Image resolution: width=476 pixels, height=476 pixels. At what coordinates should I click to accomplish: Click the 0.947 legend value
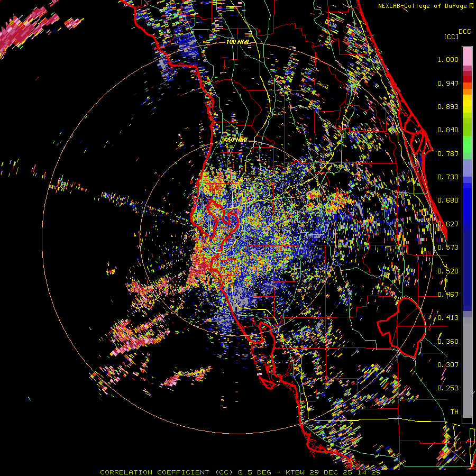448,83
